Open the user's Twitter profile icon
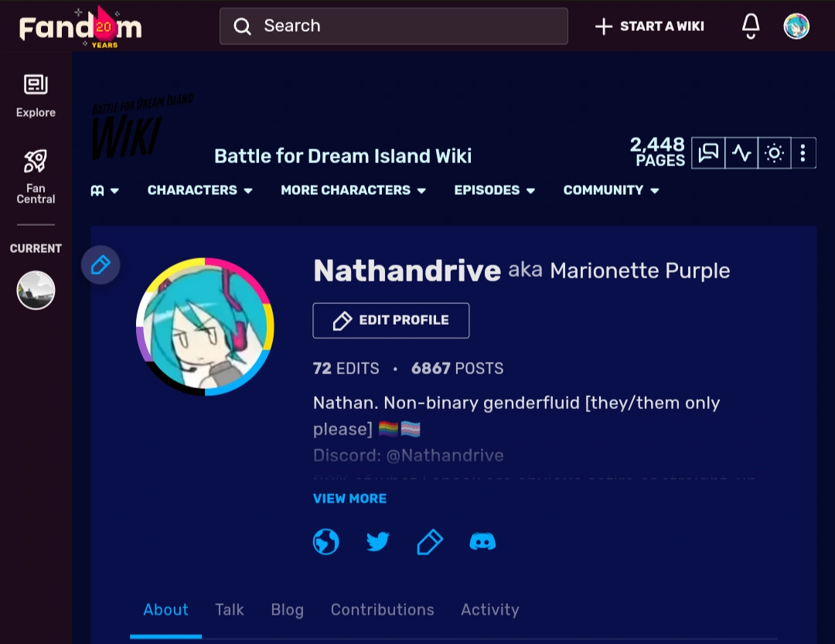The width and height of the screenshot is (835, 644). pyautogui.click(x=377, y=541)
